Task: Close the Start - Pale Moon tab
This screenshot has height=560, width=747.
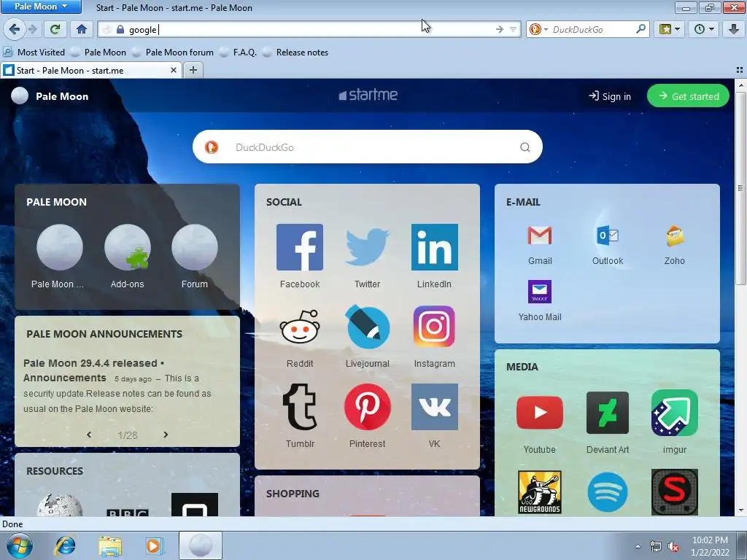Action: (x=174, y=71)
